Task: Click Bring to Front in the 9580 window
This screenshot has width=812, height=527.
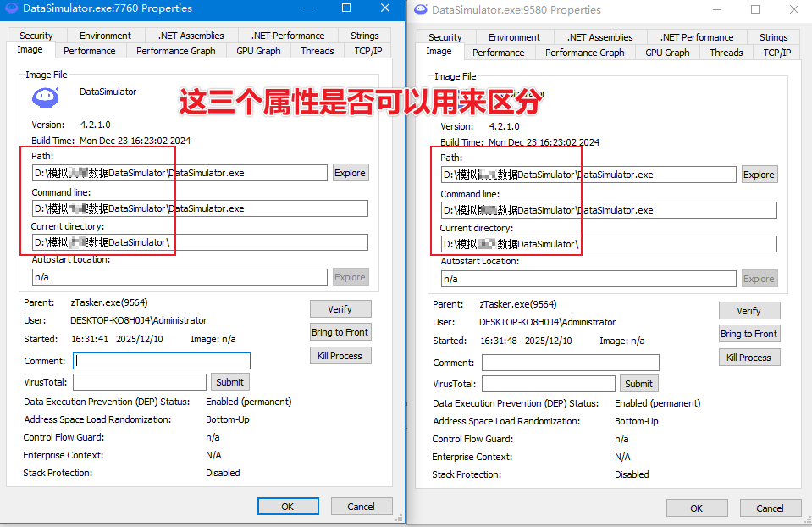Action: pos(748,334)
